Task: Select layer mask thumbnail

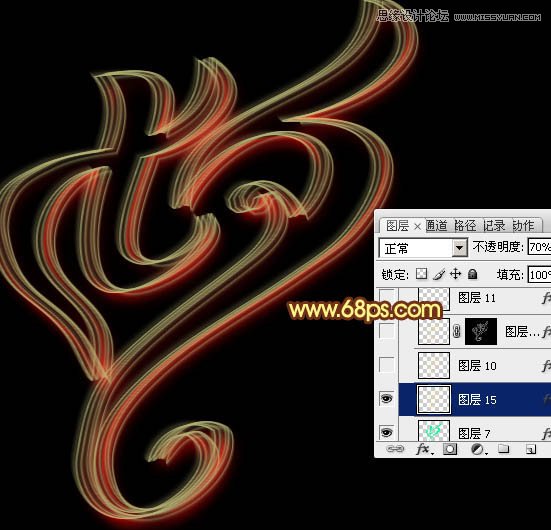Action: [x=481, y=331]
